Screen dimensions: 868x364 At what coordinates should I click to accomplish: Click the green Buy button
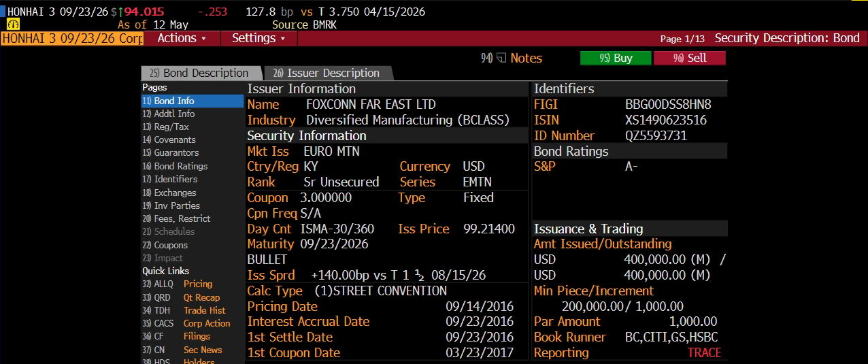tap(616, 59)
